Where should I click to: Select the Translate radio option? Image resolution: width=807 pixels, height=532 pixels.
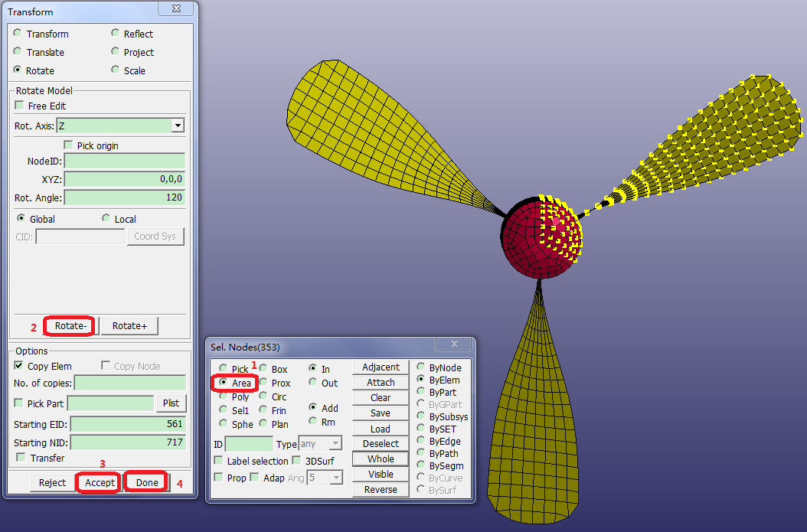[18, 52]
